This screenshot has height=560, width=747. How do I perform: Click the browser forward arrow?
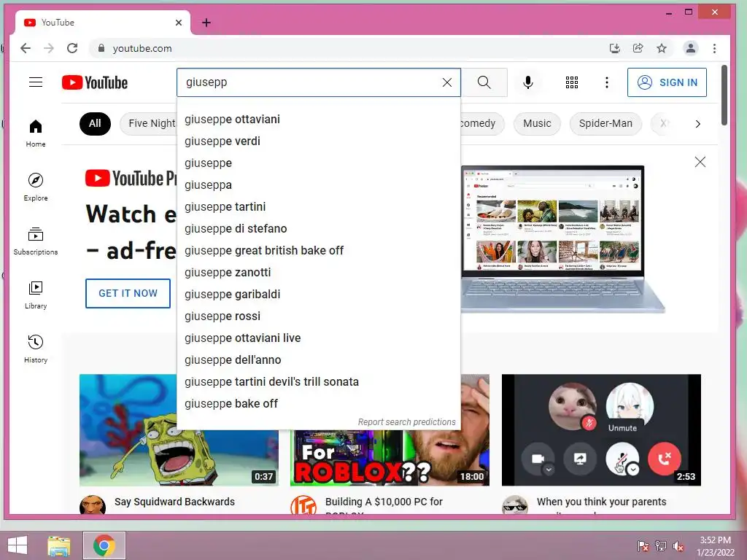click(49, 48)
